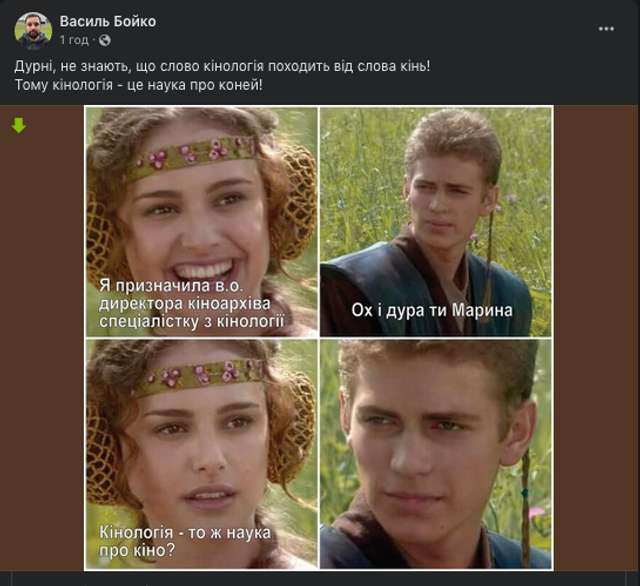The width and height of the screenshot is (640, 586).
Task: Open Василь Бойко's profile name link
Action: pos(108,21)
